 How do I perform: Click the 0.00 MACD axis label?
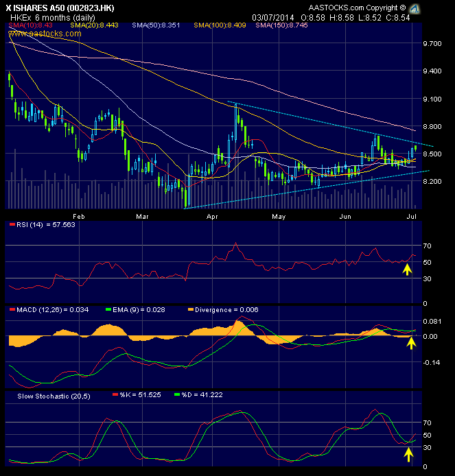(430, 336)
